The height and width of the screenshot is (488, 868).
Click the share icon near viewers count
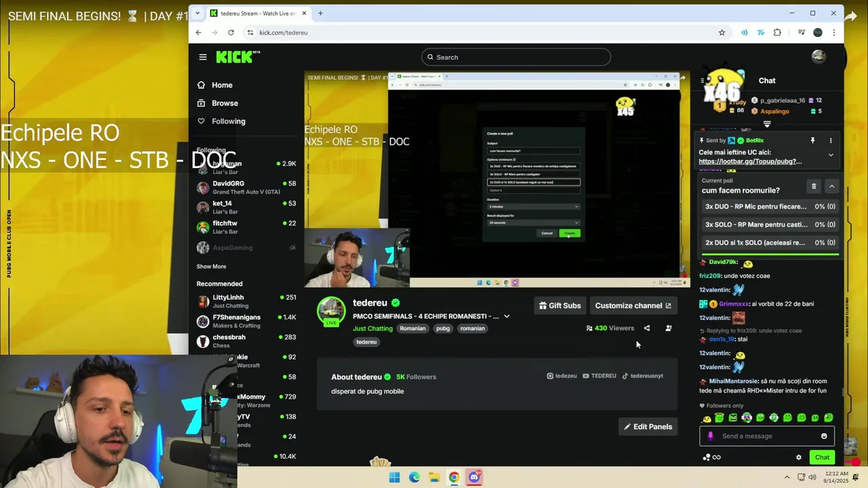click(646, 328)
